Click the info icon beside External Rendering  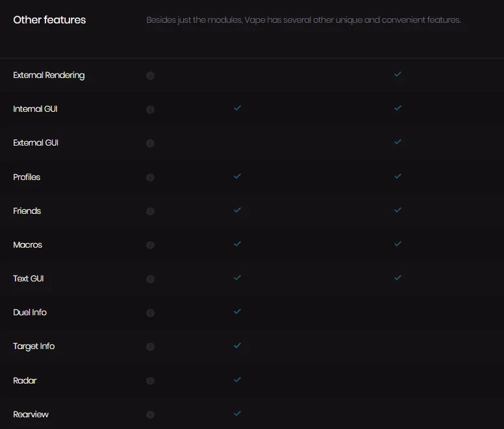[x=150, y=75]
